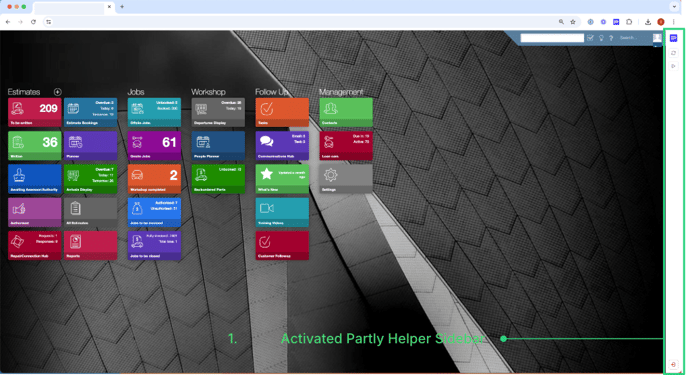Click the second purple circular extension icon
688x375 pixels.
603,22
